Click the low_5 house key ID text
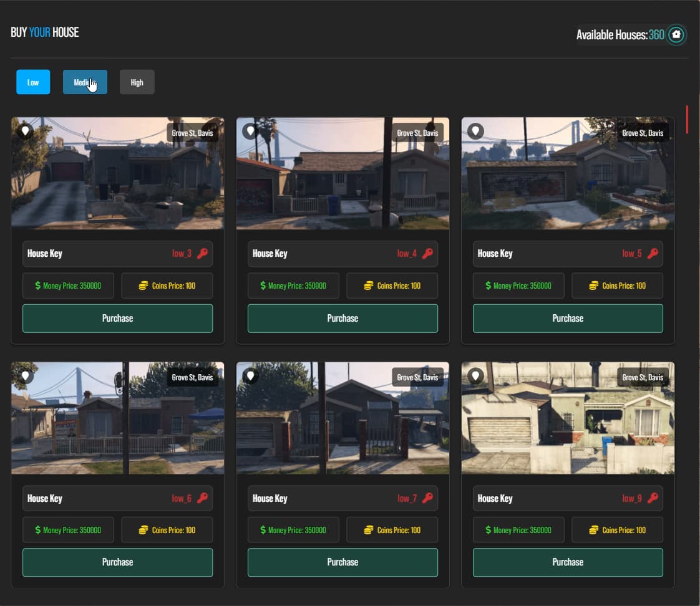 (x=632, y=254)
